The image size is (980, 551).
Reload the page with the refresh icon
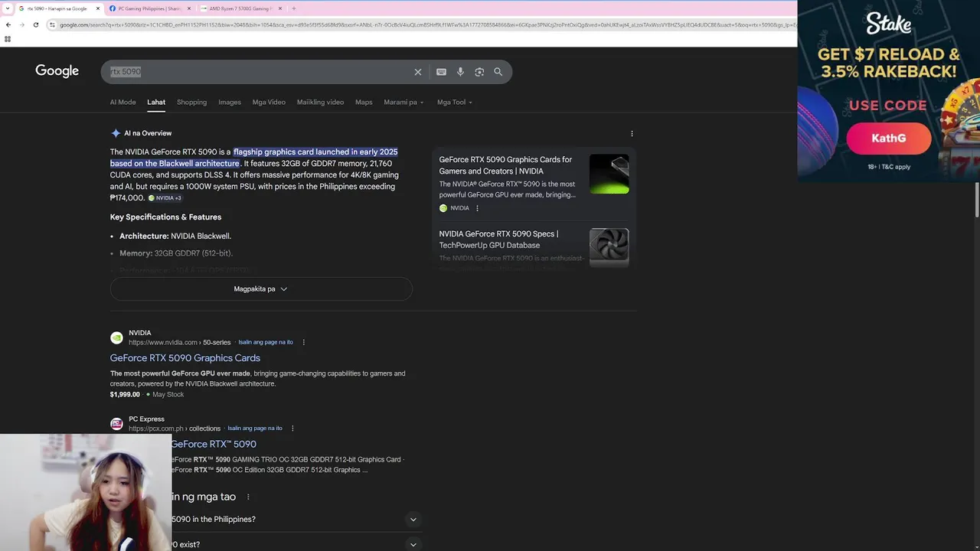[35, 24]
